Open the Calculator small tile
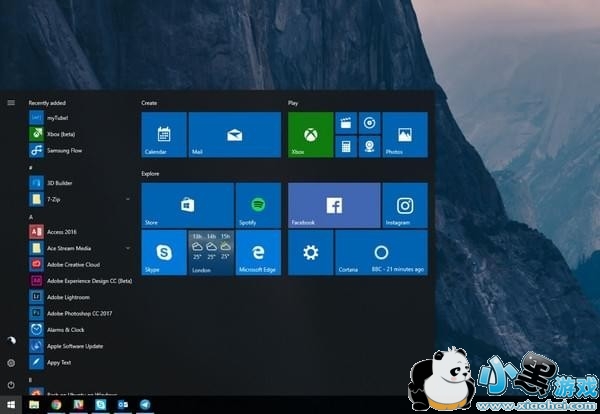This screenshot has height=414, width=600. [346, 147]
